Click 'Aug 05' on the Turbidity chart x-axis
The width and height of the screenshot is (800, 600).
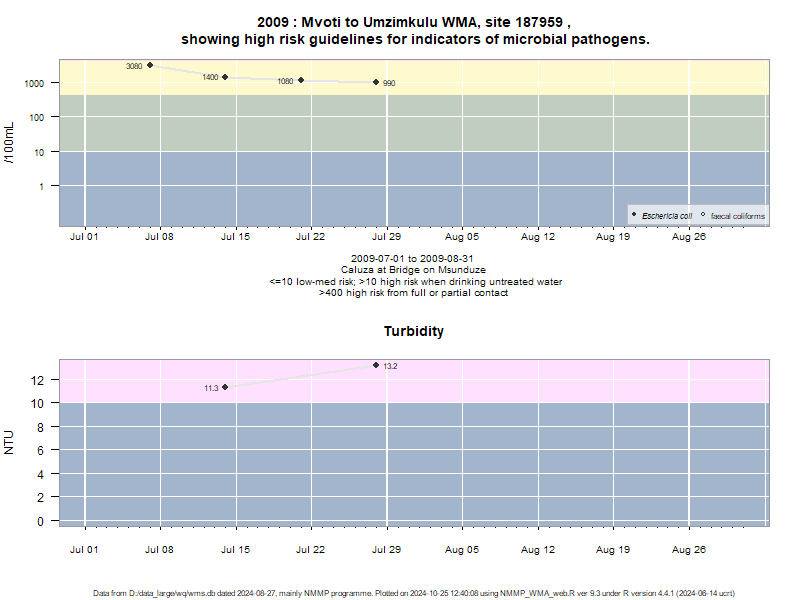[x=462, y=550]
